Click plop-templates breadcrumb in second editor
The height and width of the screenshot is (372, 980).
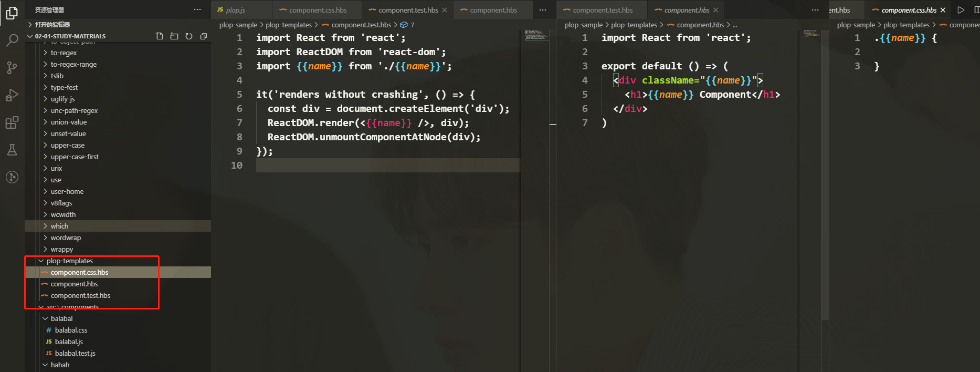(x=634, y=25)
